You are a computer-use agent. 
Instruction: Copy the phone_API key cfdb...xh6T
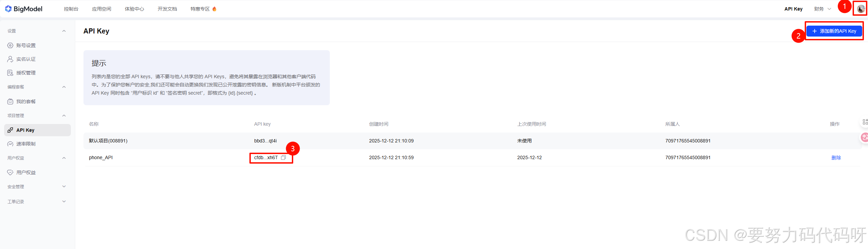(283, 157)
